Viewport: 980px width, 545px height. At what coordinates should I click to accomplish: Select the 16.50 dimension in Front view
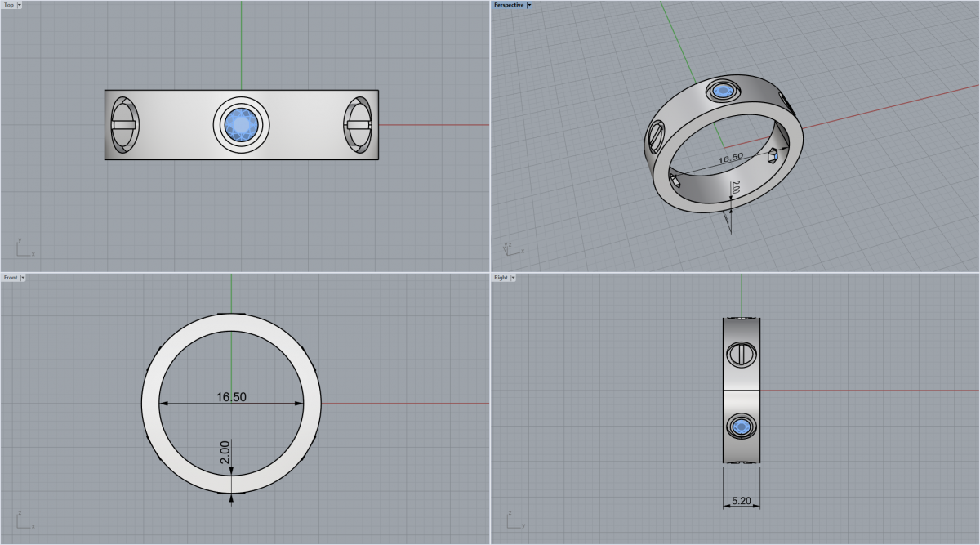point(231,398)
